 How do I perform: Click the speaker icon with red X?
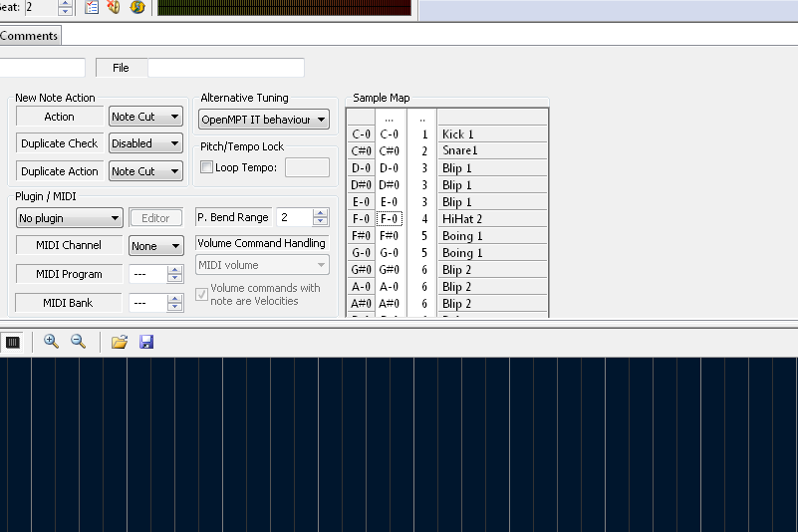point(114,7)
